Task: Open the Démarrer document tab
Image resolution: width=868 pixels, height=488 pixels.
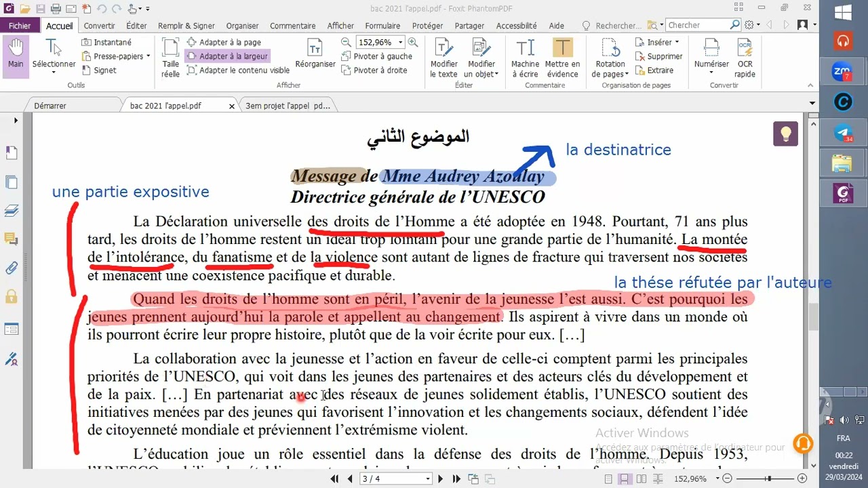Action: click(50, 106)
